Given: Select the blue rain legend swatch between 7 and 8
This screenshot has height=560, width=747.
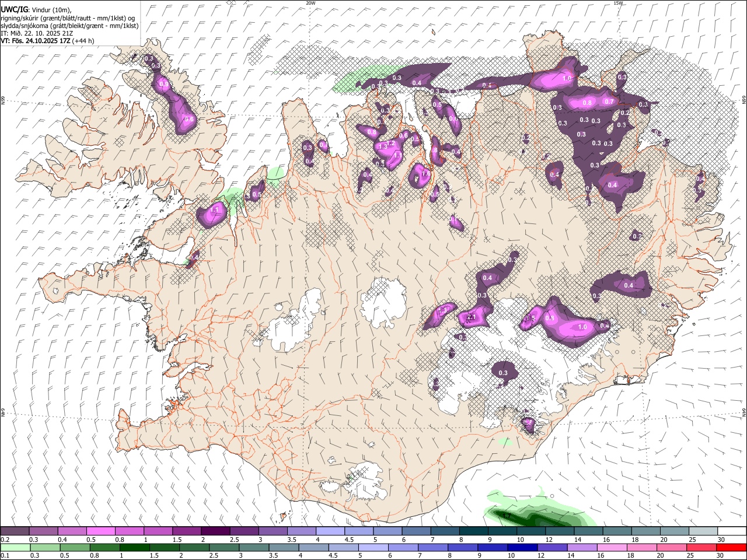Looking at the screenshot, I should click(432, 548).
